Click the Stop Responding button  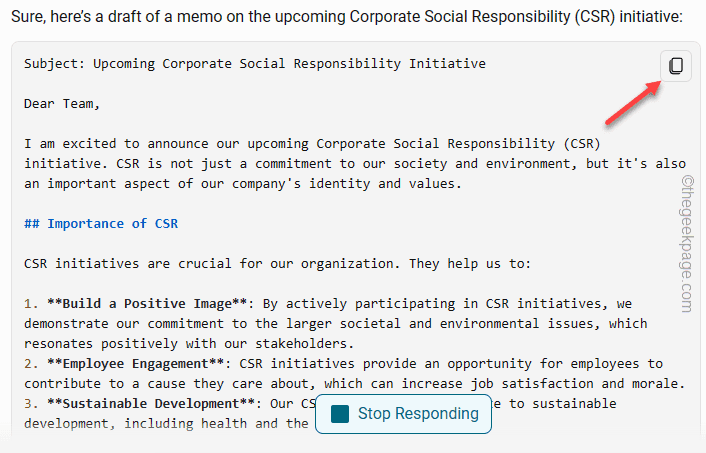coord(403,413)
